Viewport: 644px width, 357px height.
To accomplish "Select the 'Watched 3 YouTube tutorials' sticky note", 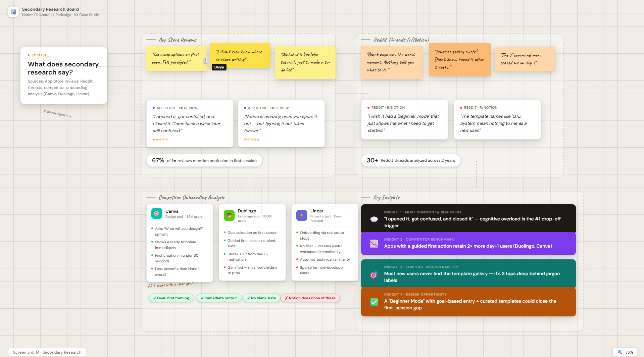I will click(305, 62).
